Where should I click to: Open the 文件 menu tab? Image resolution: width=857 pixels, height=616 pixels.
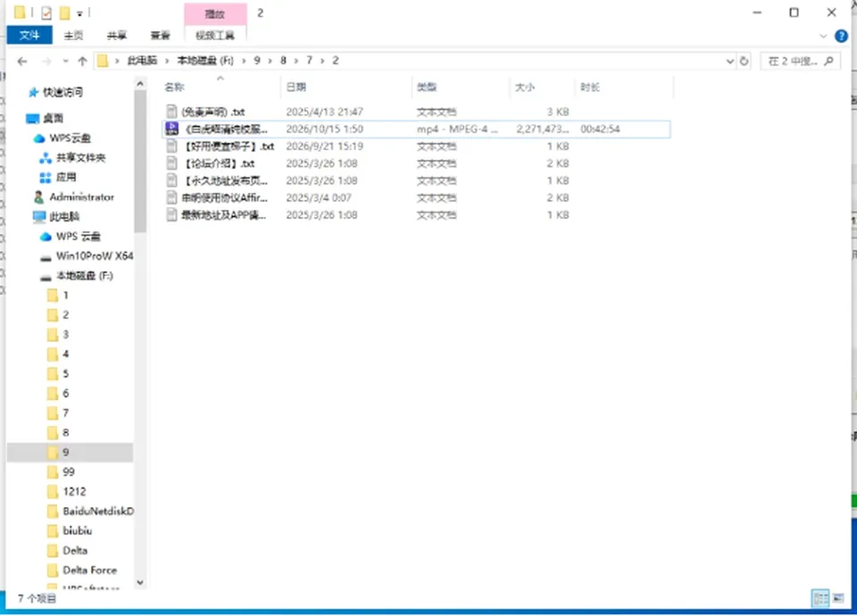pos(29,36)
